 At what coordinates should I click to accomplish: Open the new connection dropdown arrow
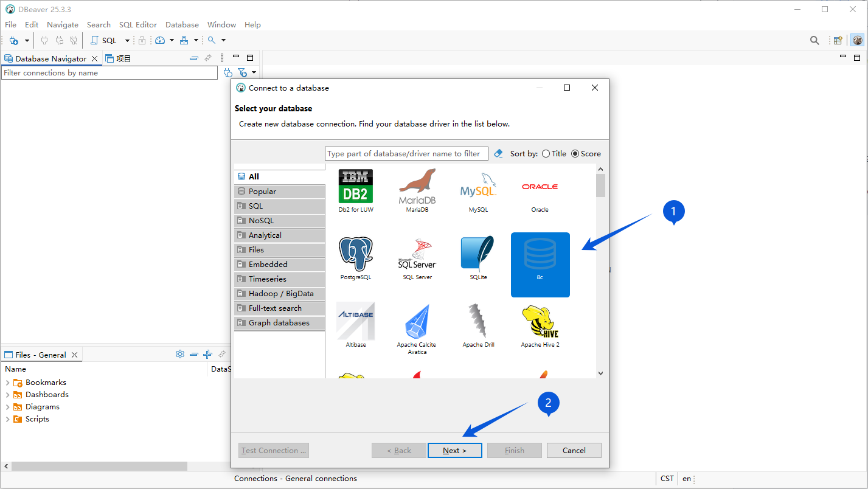(27, 41)
